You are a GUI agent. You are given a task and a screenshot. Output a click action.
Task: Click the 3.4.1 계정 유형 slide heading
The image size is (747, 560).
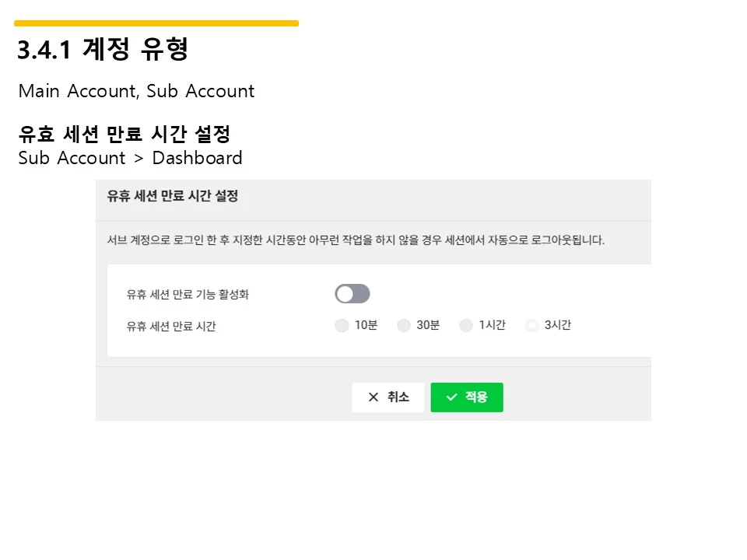pyautogui.click(x=102, y=49)
